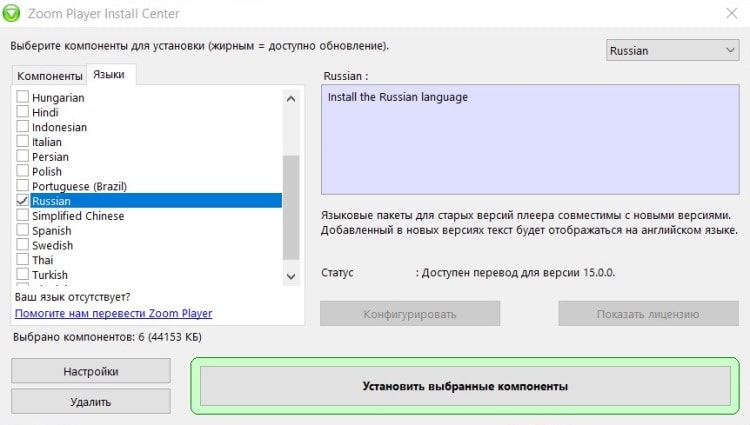The image size is (750, 425).
Task: Click the Zoom Player green logo icon
Action: coord(11,13)
